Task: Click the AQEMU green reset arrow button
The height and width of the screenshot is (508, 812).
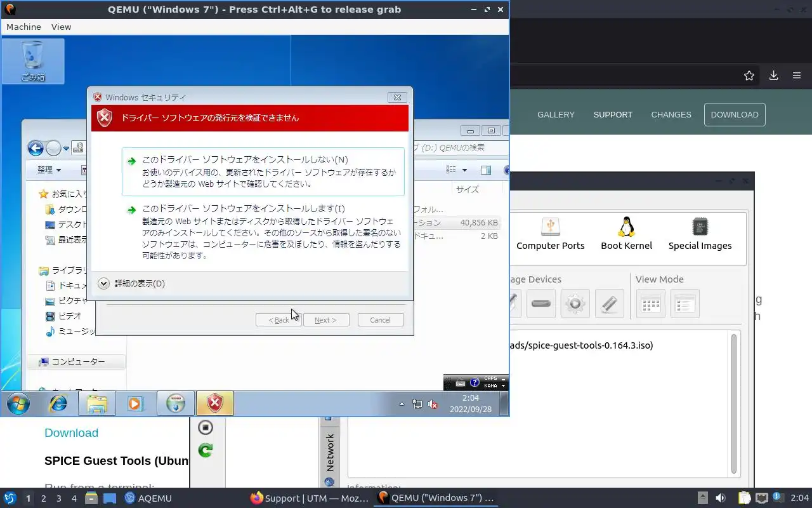Action: 205,450
